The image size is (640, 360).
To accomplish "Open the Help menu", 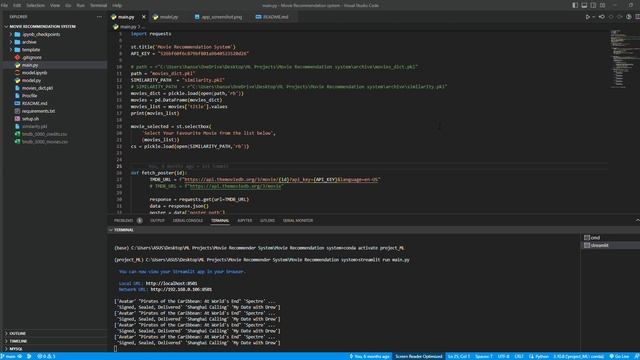I will point(117,5).
